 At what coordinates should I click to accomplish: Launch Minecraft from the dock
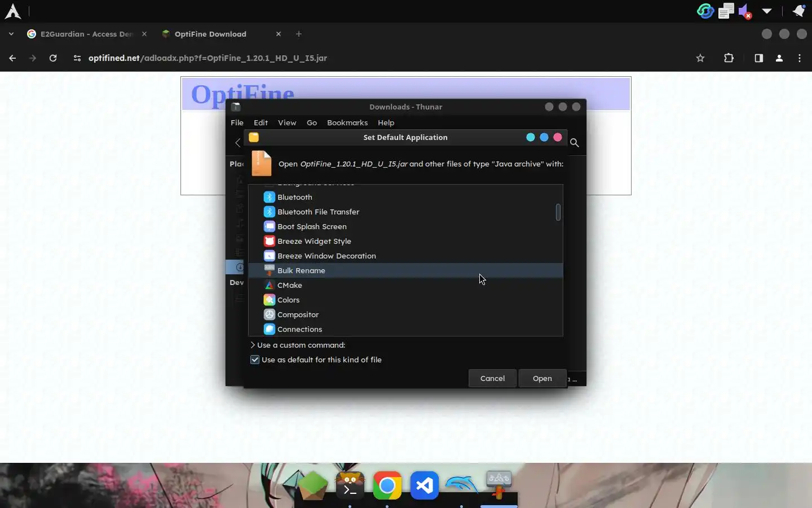(312, 485)
